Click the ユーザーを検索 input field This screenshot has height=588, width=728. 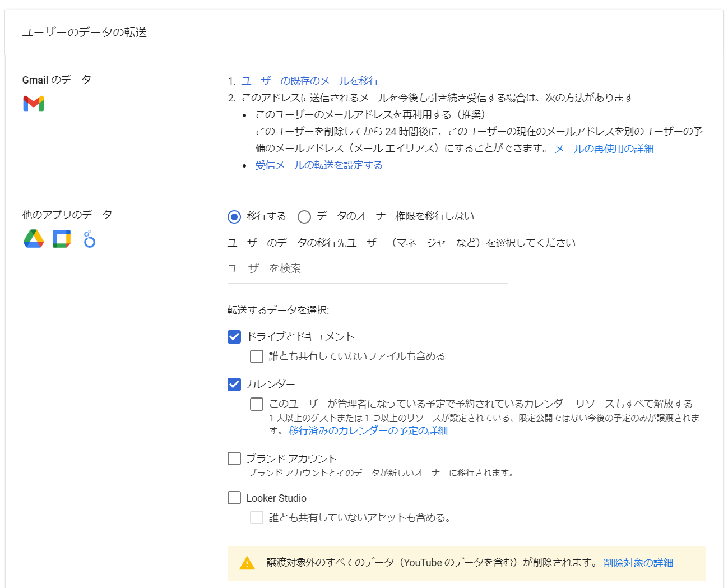pyautogui.click(x=367, y=269)
